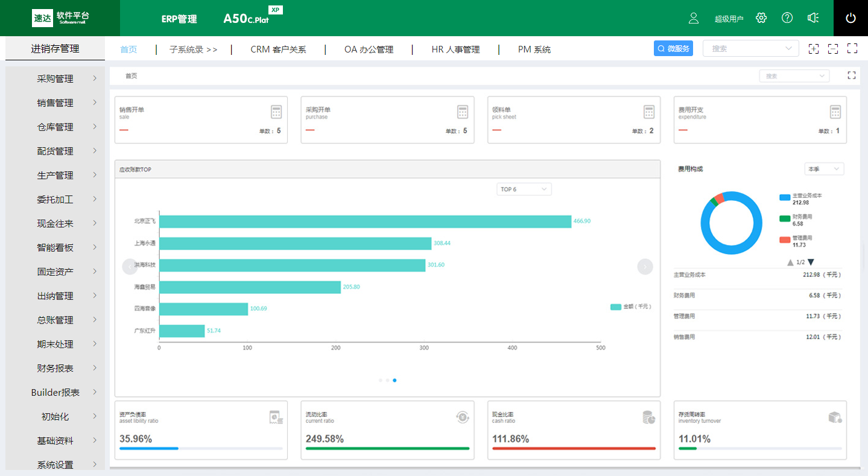Click next arrow on chart carousel
This screenshot has width=868, height=476.
click(x=645, y=267)
